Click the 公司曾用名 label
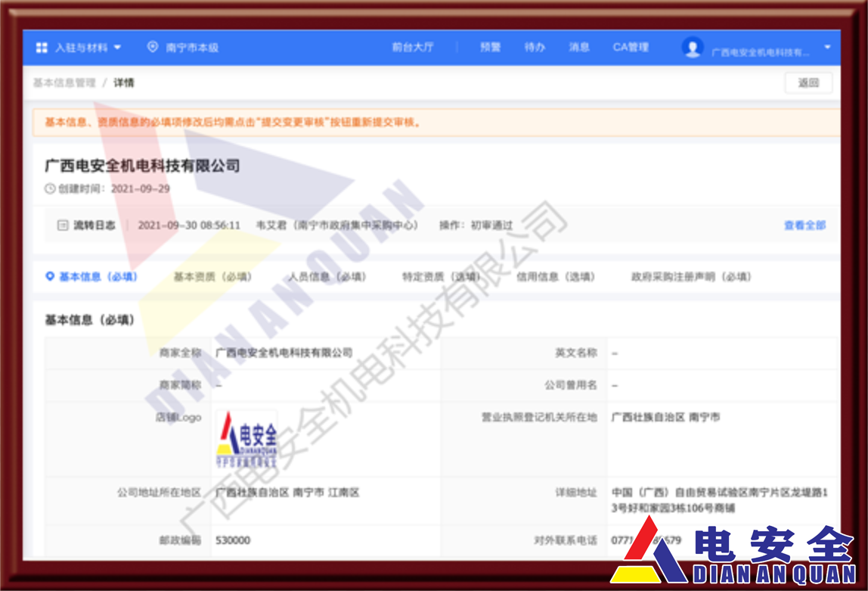The image size is (868, 591). 571,384
